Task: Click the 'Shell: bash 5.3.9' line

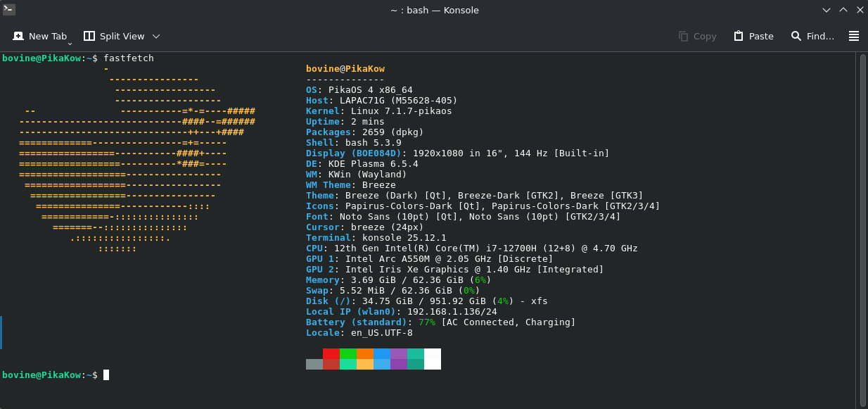Action: pos(354,143)
